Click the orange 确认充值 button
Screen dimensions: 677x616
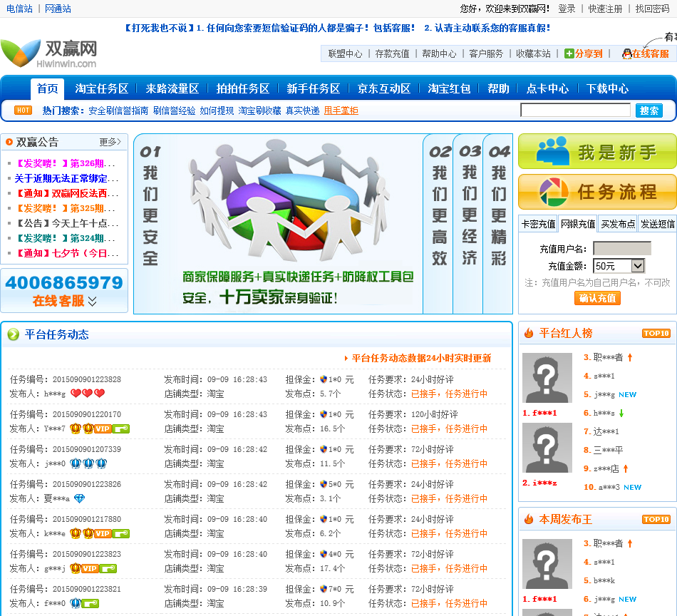click(597, 298)
